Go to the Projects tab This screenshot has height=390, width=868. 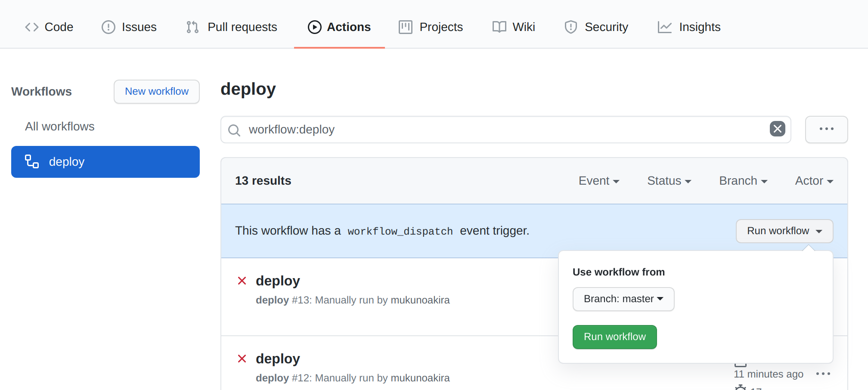coord(431,27)
